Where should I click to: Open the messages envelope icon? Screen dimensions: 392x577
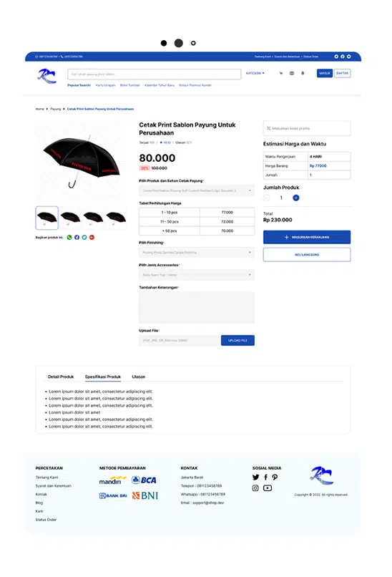tap(292, 73)
